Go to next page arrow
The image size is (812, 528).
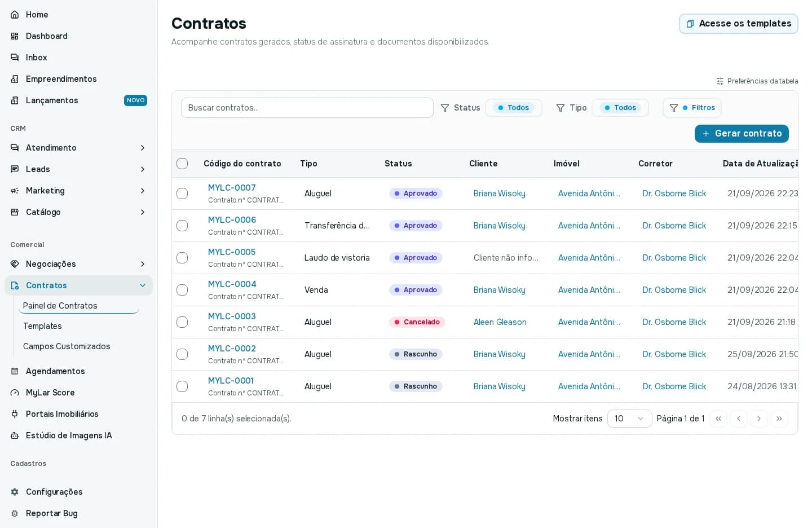pyautogui.click(x=759, y=419)
